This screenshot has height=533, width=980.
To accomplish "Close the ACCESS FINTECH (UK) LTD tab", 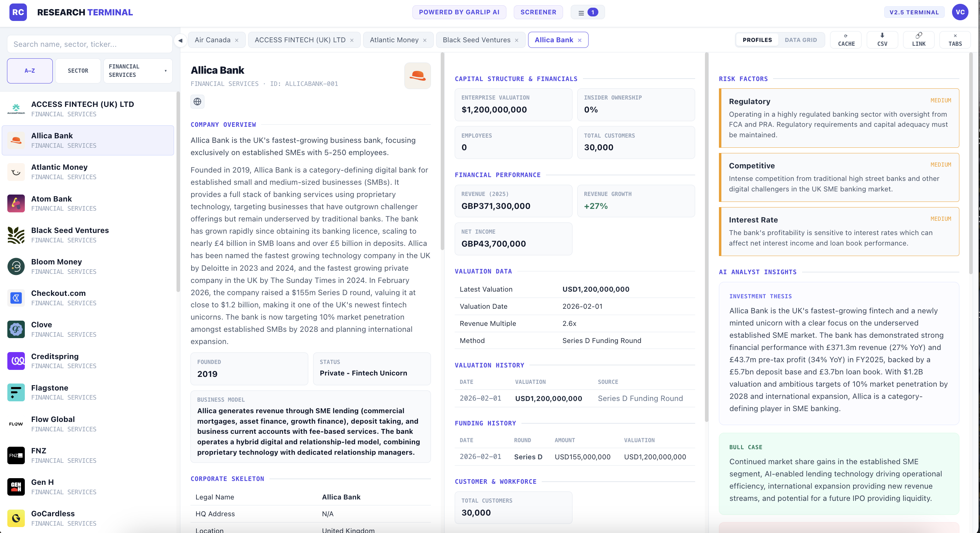I will [x=352, y=40].
